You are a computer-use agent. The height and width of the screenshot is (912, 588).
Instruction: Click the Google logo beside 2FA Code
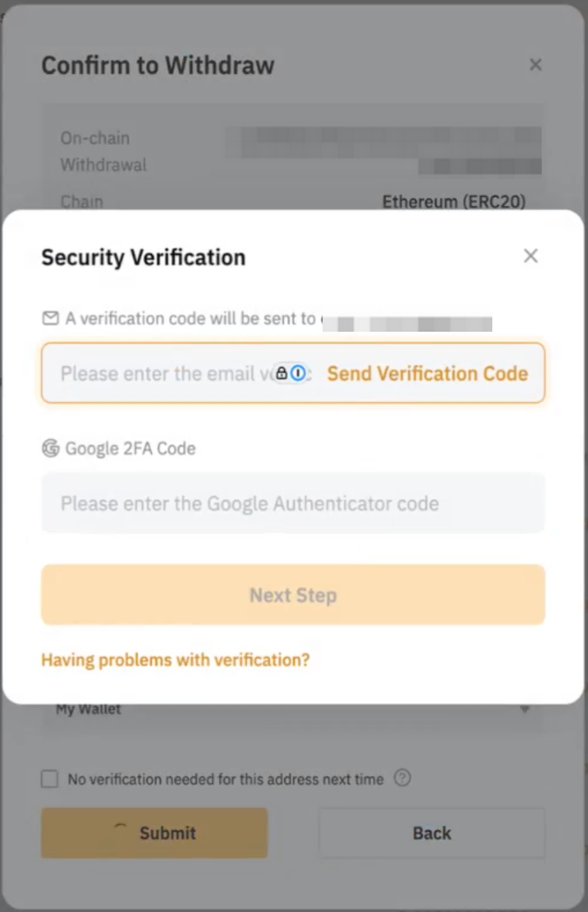tap(50, 448)
